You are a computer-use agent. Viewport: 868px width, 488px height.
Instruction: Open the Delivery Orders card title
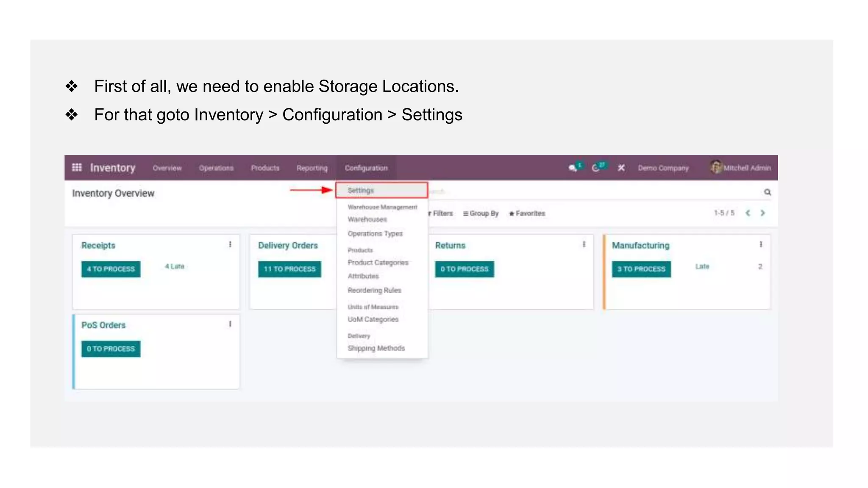click(288, 246)
